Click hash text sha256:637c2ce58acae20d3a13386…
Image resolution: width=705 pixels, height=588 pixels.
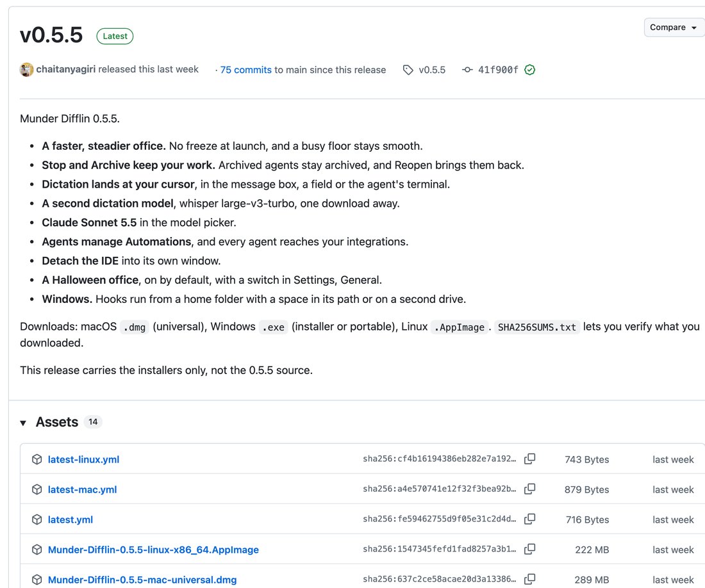[x=439, y=579]
